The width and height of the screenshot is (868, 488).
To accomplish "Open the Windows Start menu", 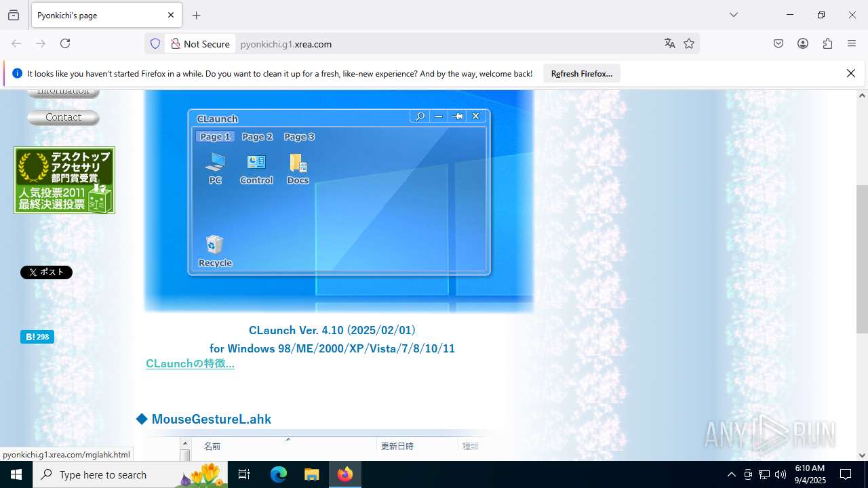I will 16,474.
